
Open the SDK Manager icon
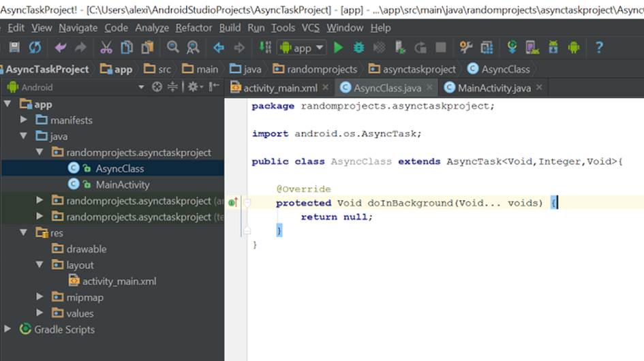553,48
